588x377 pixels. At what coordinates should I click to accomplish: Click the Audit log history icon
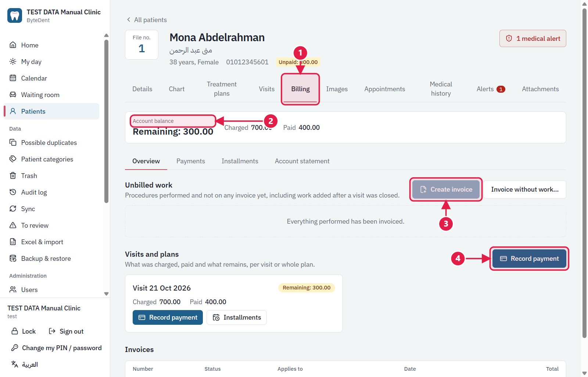point(13,192)
